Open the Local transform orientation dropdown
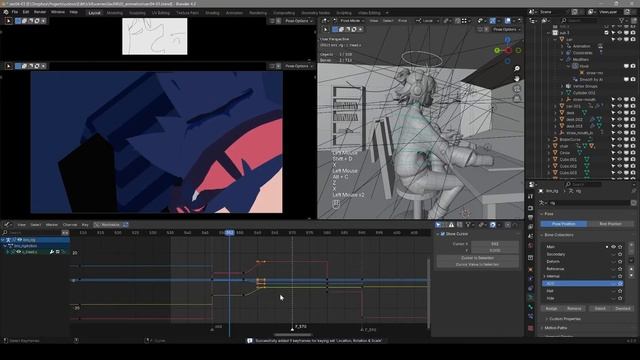640x360 pixels. (427, 20)
